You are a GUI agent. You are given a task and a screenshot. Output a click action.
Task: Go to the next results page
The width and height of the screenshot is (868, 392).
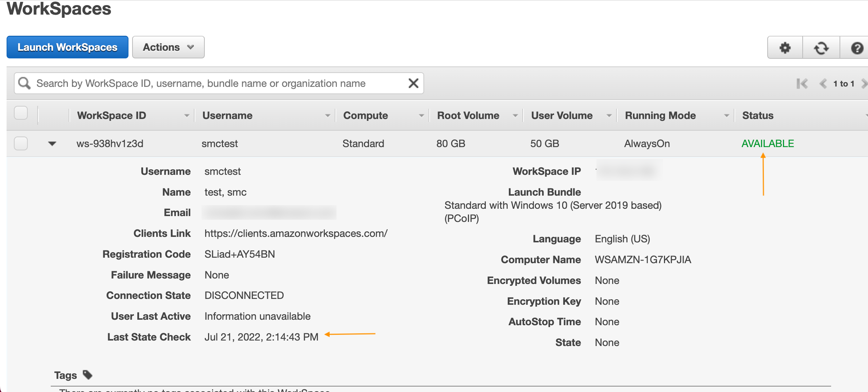pyautogui.click(x=865, y=84)
